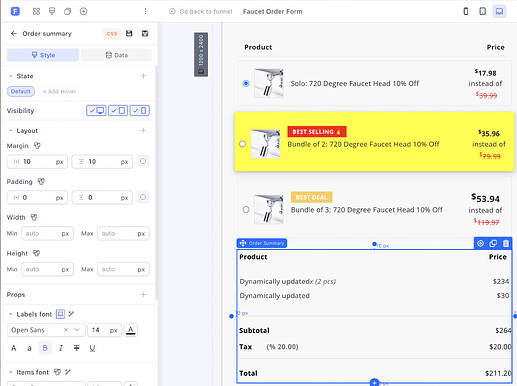This screenshot has width=517, height=386.
Task: Click the blue F logo icon
Action: click(15, 11)
